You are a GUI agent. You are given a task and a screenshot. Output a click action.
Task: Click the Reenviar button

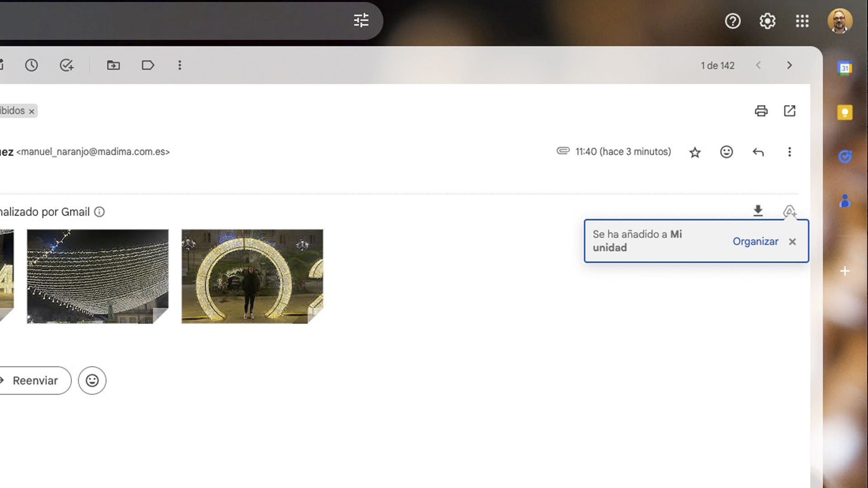pyautogui.click(x=36, y=380)
